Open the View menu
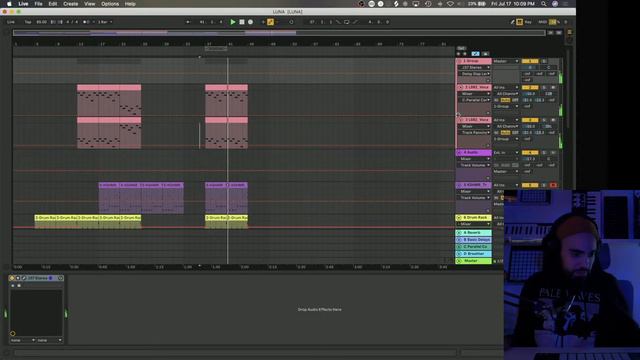 tap(89, 4)
